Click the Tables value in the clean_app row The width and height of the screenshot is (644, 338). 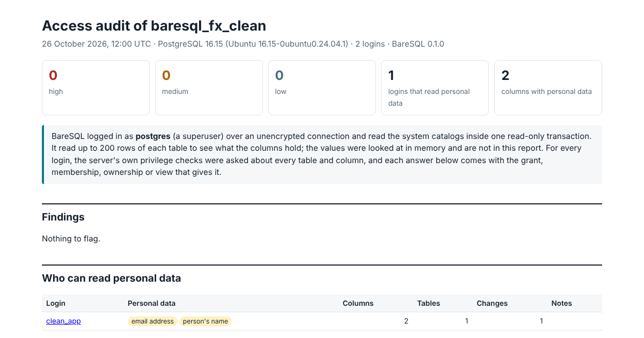click(466, 321)
